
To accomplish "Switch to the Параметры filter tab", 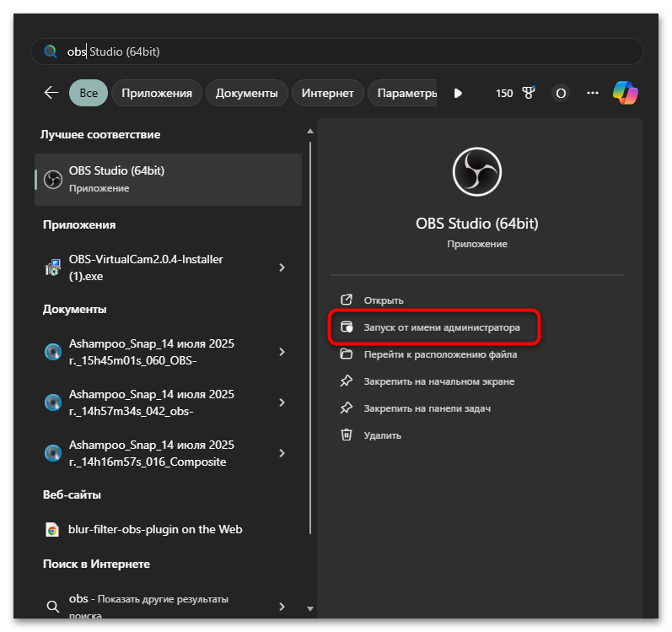I will point(403,93).
